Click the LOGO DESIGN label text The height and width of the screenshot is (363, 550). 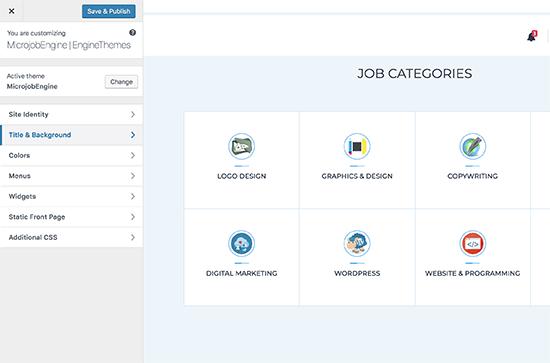coord(242,176)
